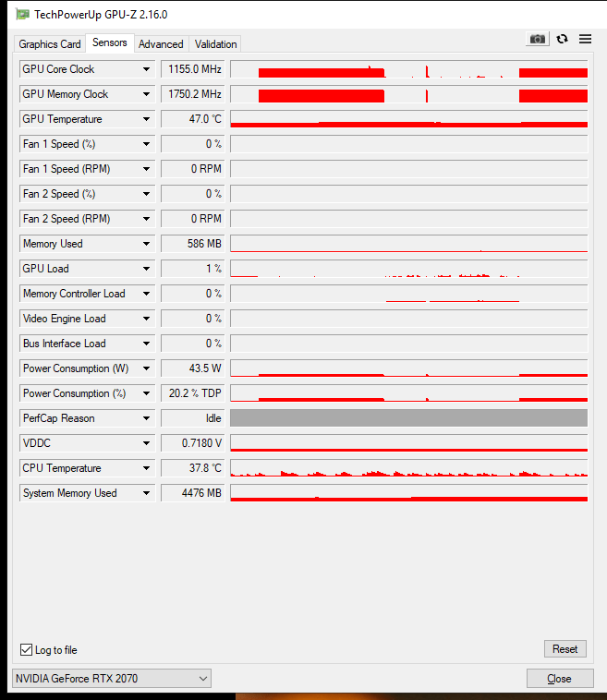This screenshot has height=700, width=607.
Task: Click the 0.7180 V VDDC value
Action: pos(193,443)
